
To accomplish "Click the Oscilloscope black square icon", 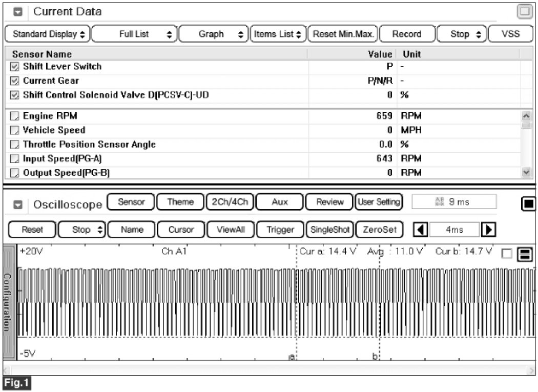I will [527, 204].
